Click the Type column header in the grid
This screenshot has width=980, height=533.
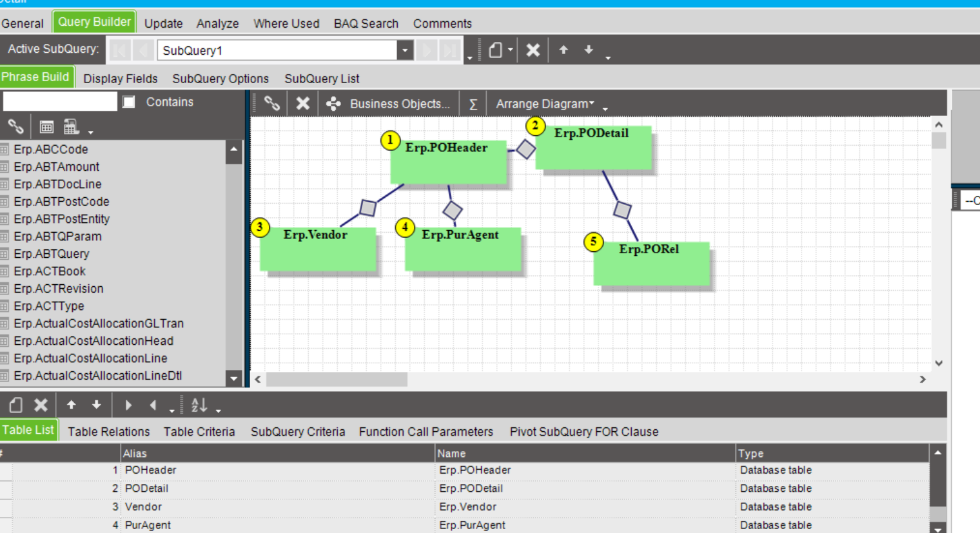pyautogui.click(x=832, y=453)
